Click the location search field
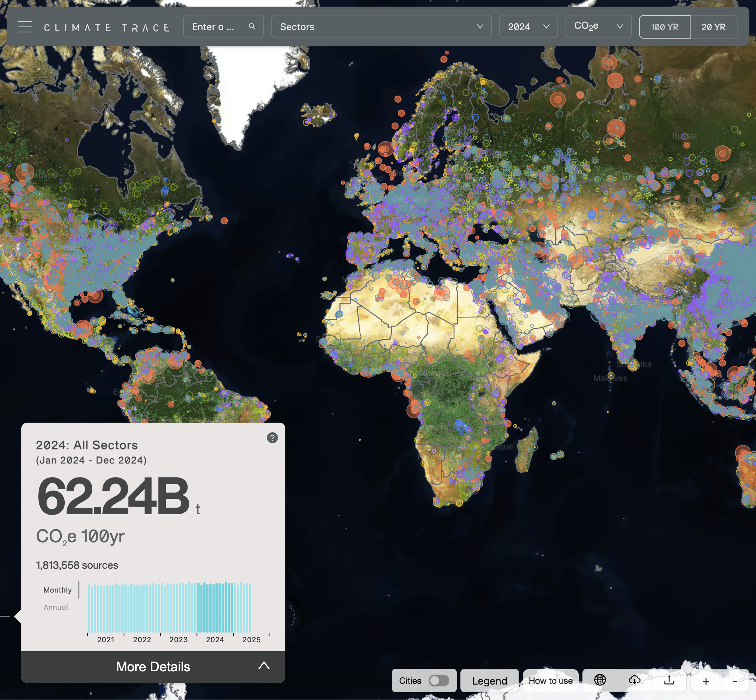Viewport: 756px width, 700px height. click(x=223, y=27)
